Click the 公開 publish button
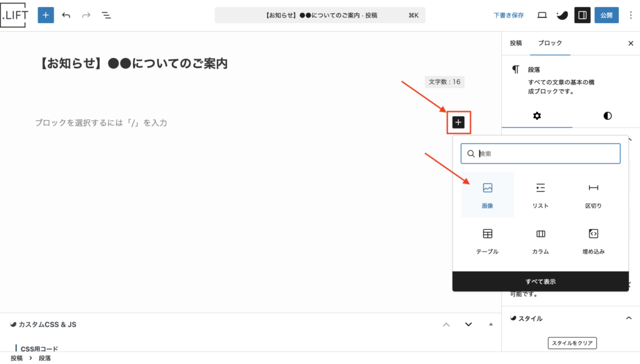 (x=606, y=15)
